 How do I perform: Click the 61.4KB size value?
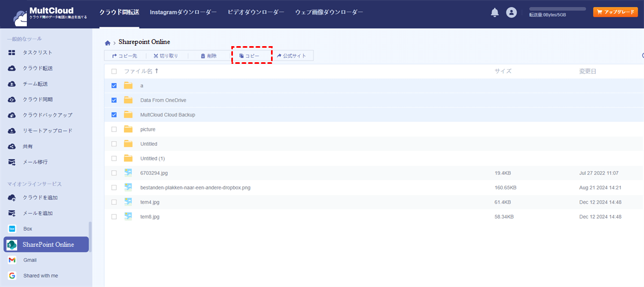[503, 202]
